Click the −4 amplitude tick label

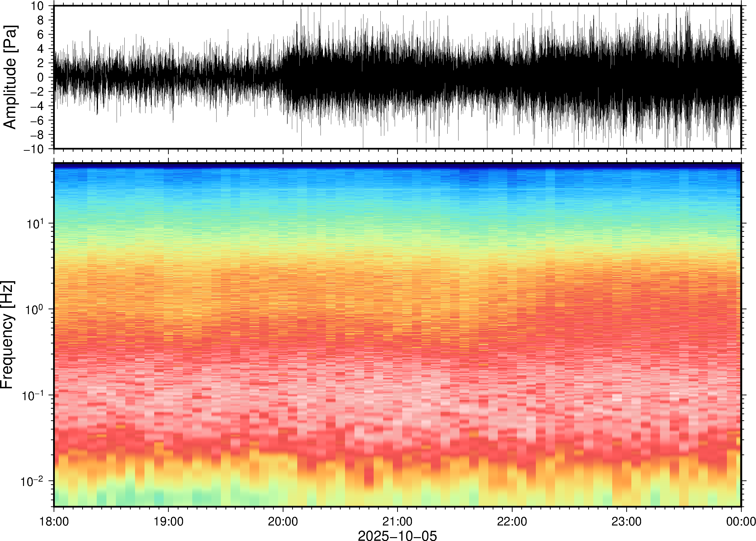[37, 106]
